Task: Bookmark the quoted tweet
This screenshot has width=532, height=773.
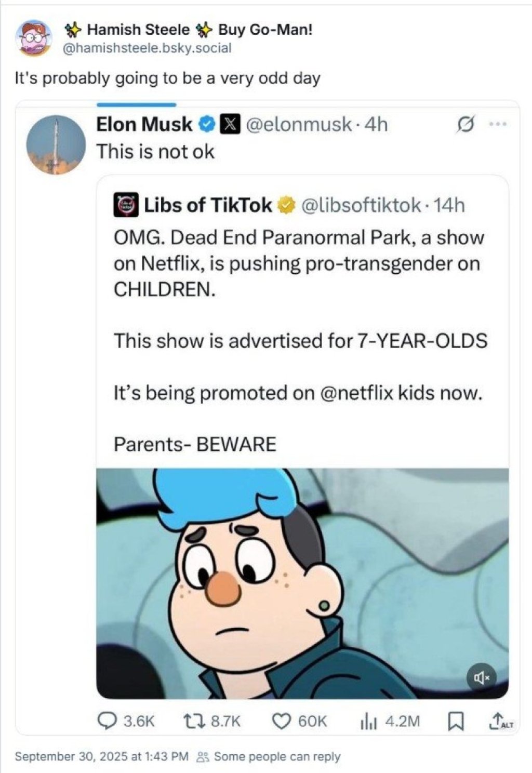Action: point(456,721)
